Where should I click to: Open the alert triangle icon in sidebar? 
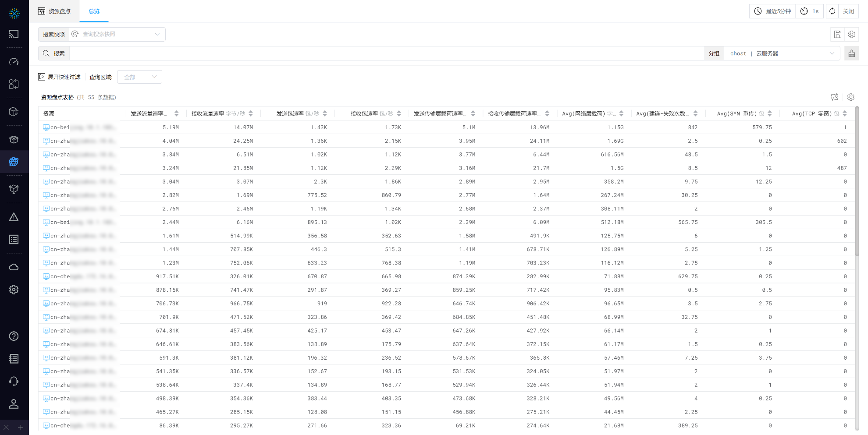[x=14, y=217]
